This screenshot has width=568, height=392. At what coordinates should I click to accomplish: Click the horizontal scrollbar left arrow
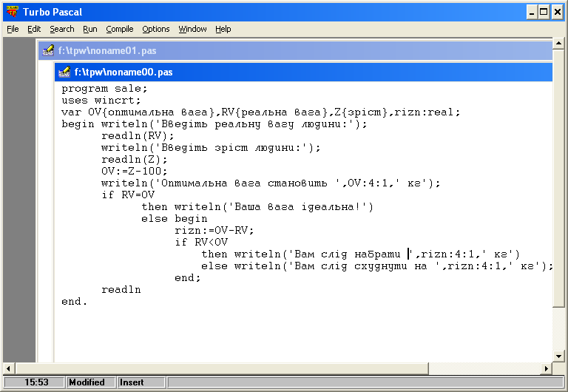[x=8, y=369]
